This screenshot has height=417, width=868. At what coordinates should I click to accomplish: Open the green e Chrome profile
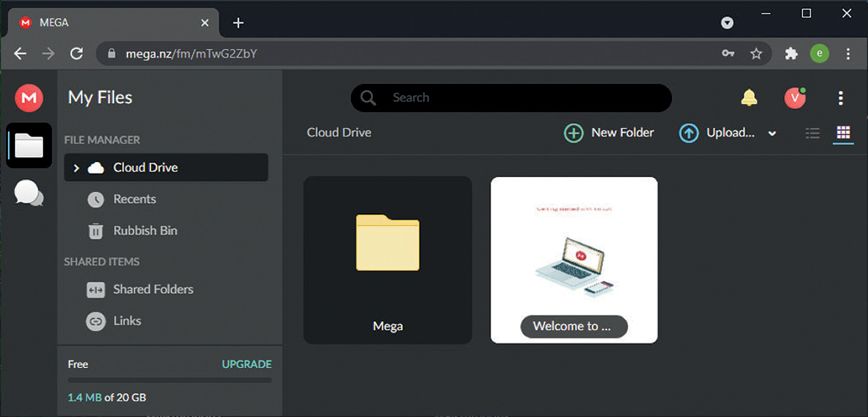(819, 54)
